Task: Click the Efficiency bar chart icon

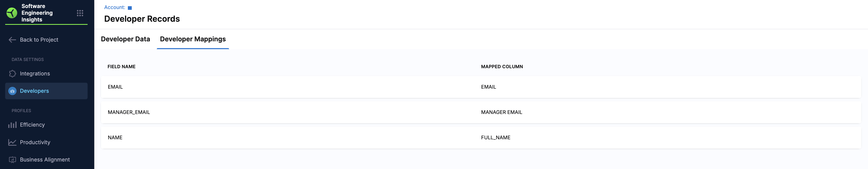Action: tap(12, 125)
